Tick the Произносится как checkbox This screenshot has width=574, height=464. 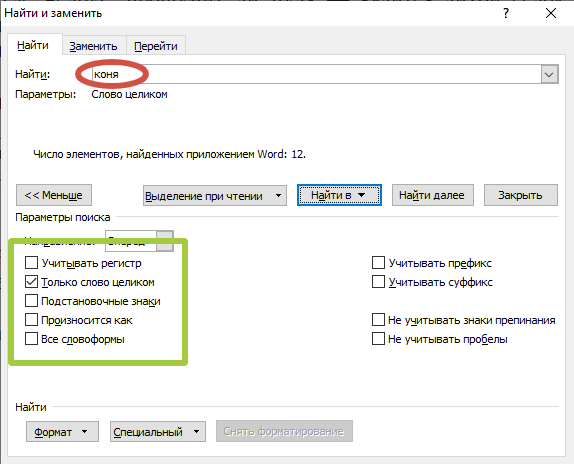31,320
